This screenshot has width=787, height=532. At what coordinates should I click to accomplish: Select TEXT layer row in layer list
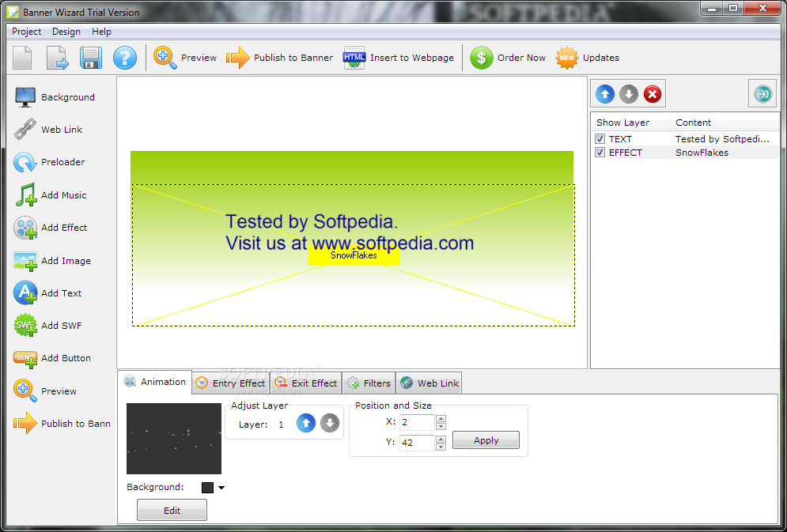685,139
